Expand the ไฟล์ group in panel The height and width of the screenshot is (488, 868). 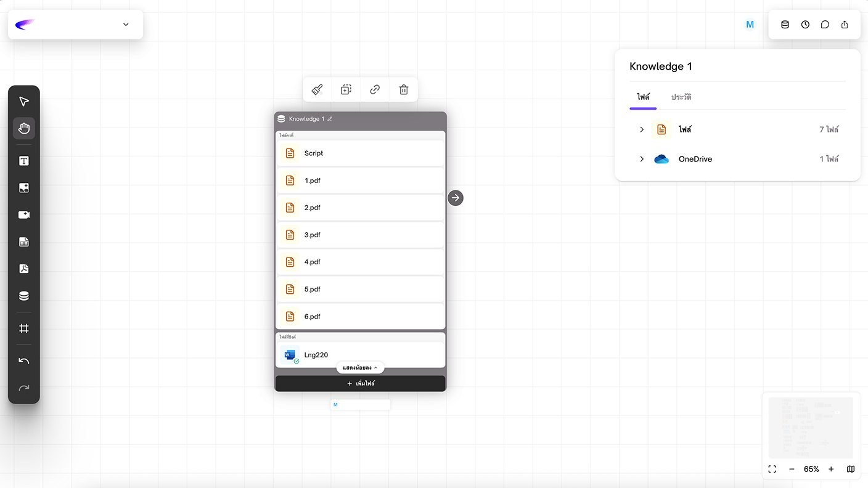pos(642,129)
